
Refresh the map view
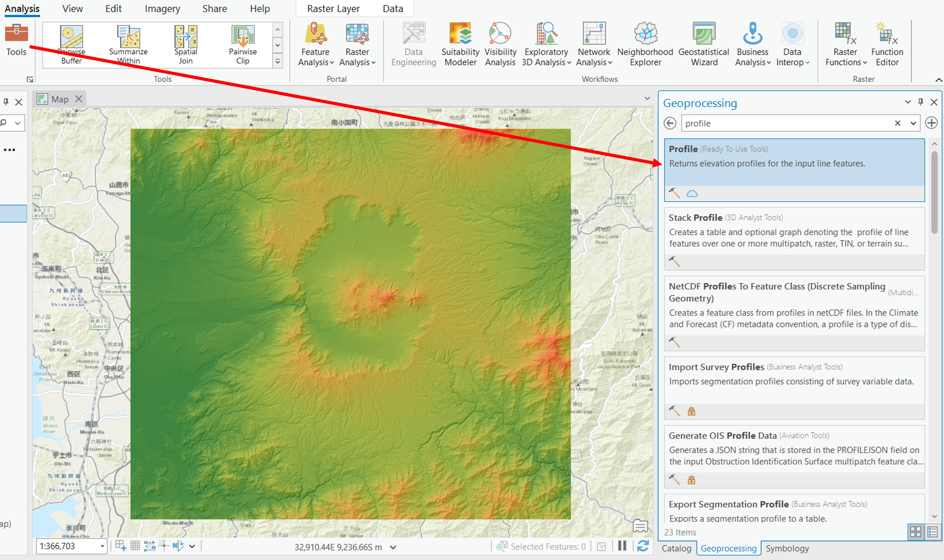[x=643, y=546]
